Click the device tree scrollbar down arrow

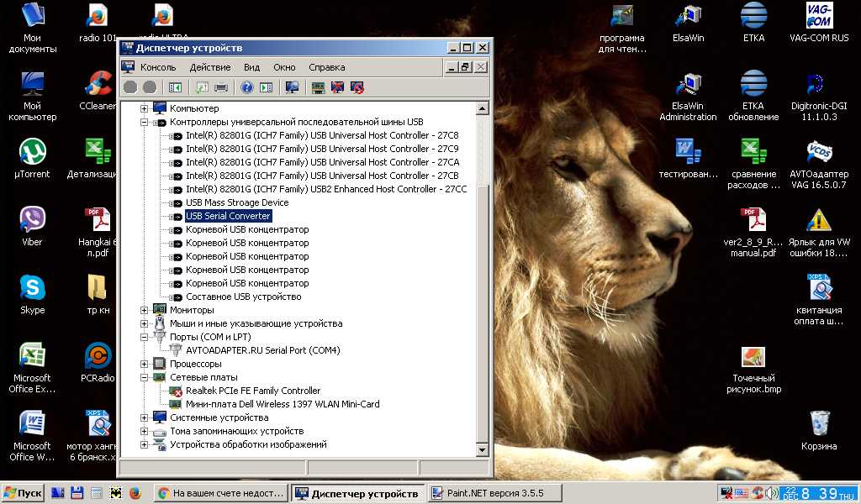coord(483,449)
